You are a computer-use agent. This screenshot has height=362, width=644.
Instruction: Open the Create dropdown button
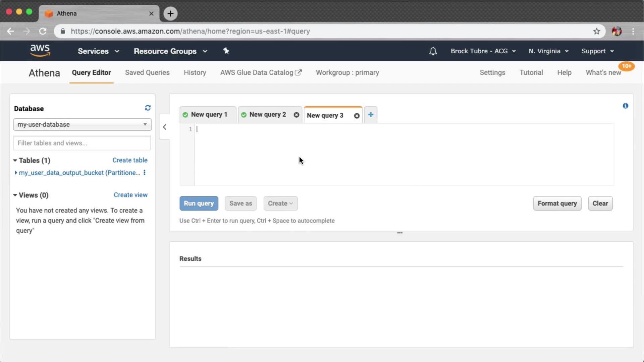point(280,203)
